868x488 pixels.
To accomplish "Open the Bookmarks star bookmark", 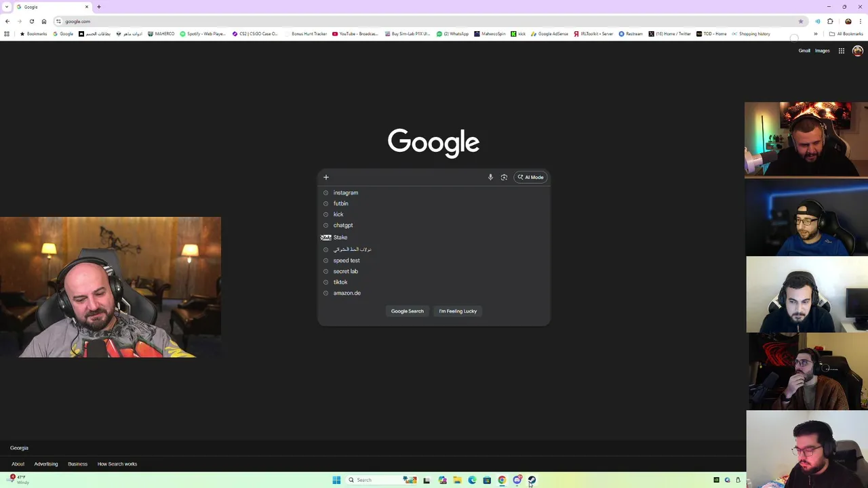I will (34, 34).
